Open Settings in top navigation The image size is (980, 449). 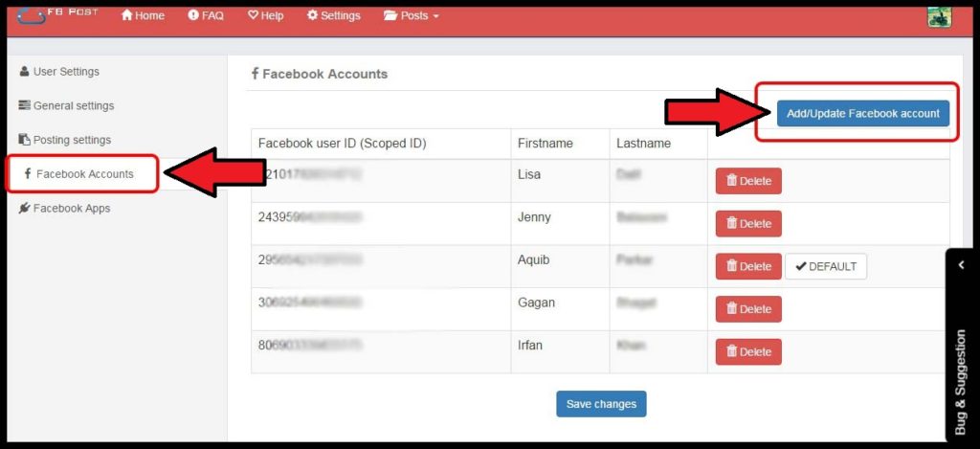click(334, 16)
